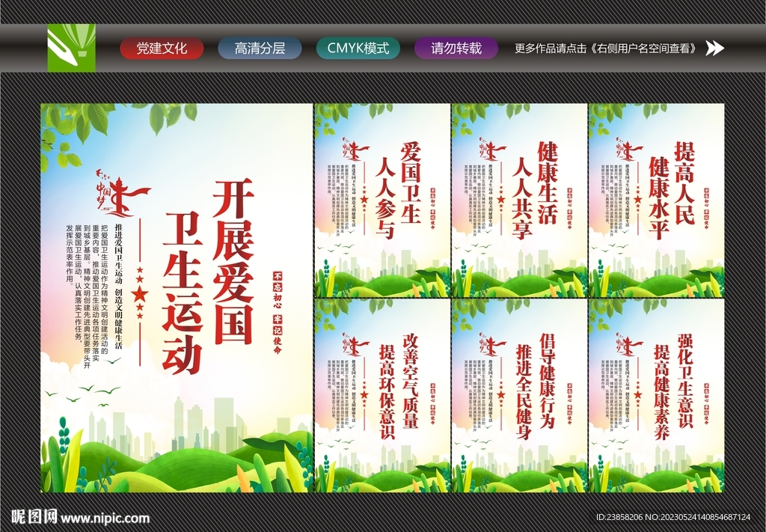The image size is (766, 532).
Task: Click the blue 高清分层 pill button
Action: 260,49
